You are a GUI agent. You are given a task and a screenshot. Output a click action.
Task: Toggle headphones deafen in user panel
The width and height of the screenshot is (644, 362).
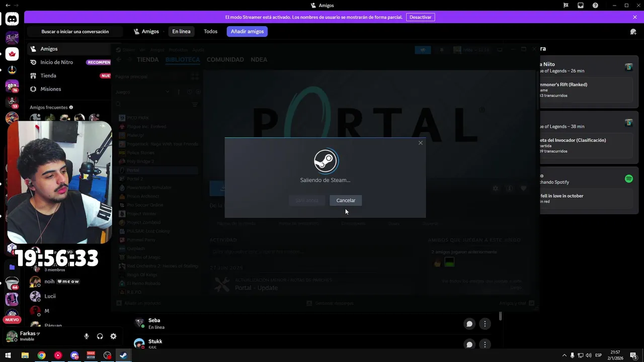(100, 336)
